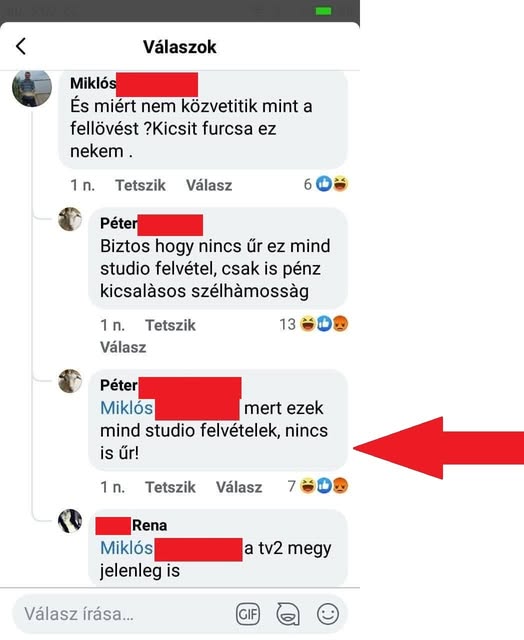Tap Tetszik under the 'nincs is űr!' reply
This screenshot has width=524, height=640.
170,487
